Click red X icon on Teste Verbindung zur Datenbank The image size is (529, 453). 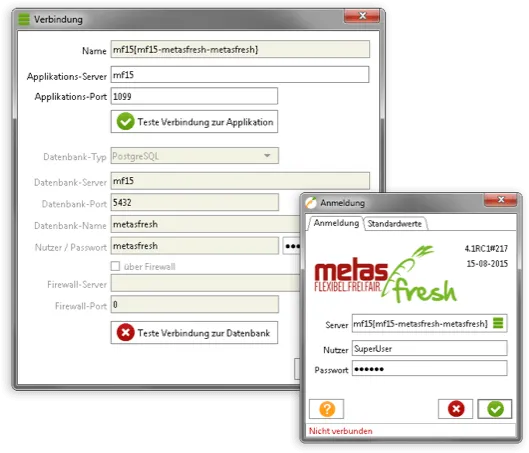click(126, 333)
